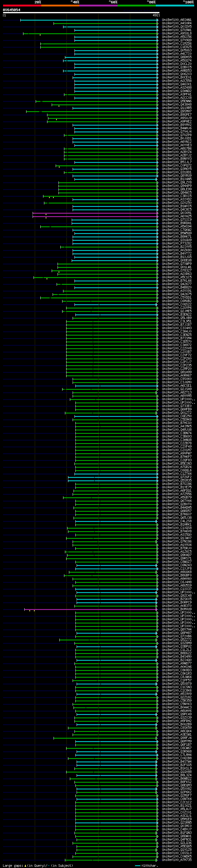The height and width of the screenshot is (868, 197).
Task: Select label UniRef100_Q72GF2
Action: click(176, 477)
